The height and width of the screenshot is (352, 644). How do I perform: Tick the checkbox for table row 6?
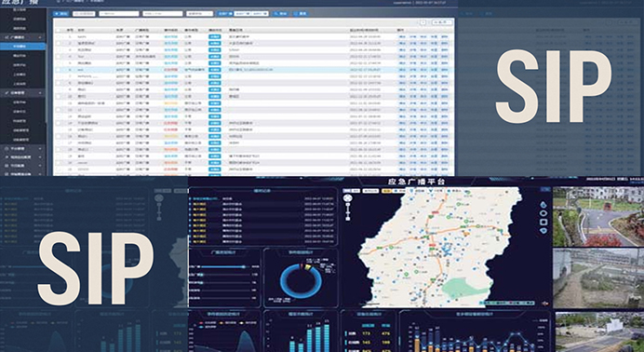pyautogui.click(x=58, y=70)
